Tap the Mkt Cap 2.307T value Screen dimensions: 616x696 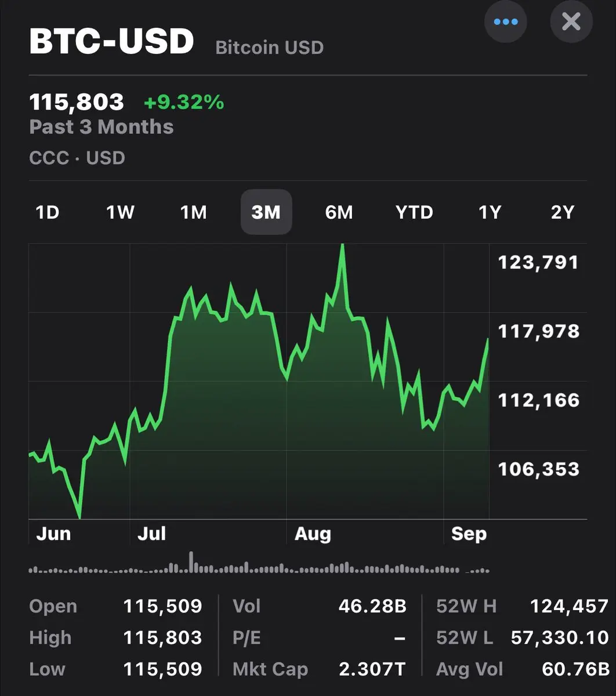[372, 669]
